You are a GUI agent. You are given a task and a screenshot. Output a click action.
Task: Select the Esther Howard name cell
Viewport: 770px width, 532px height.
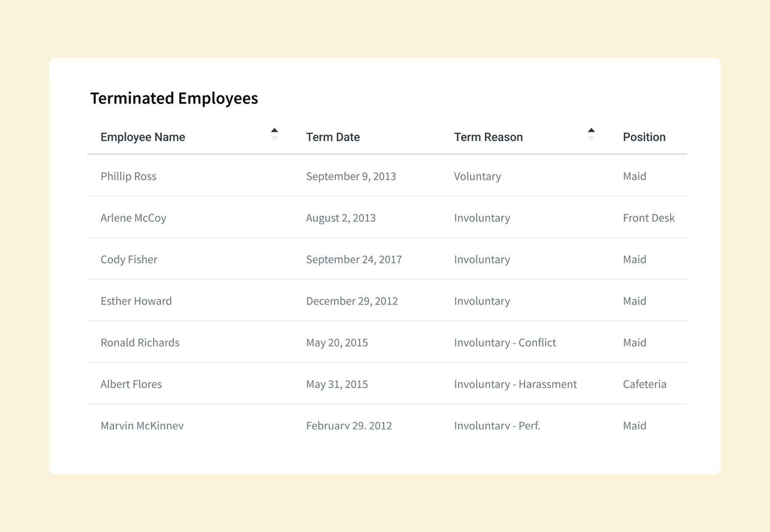pos(136,301)
